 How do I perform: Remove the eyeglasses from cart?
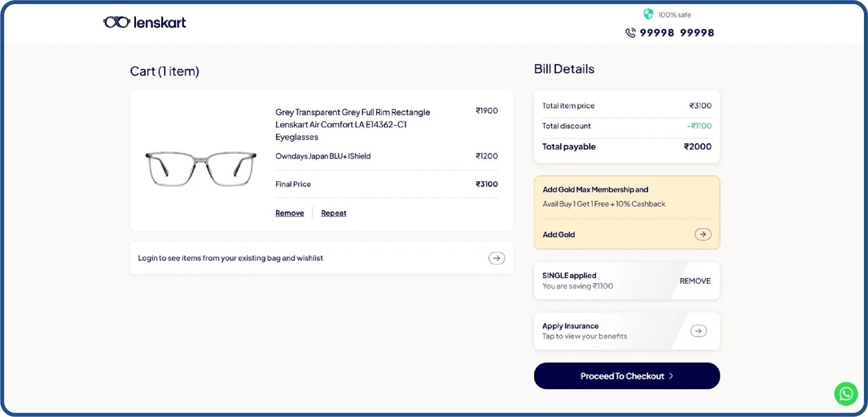pos(289,213)
